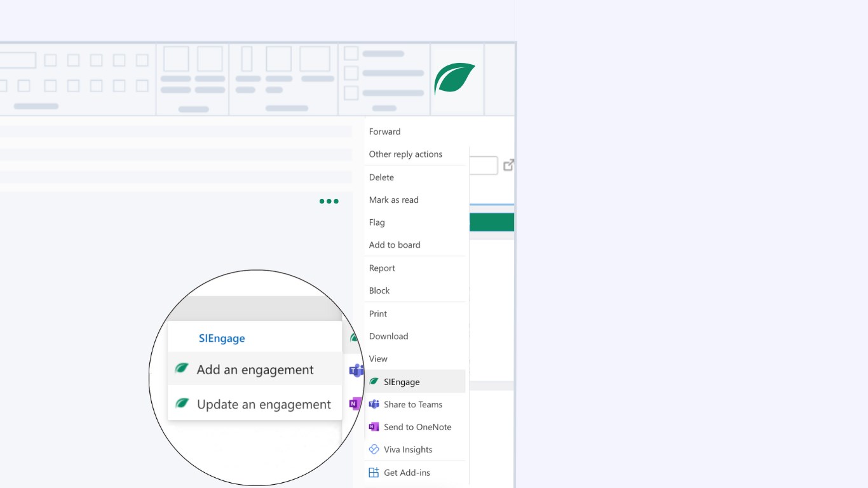This screenshot has height=488, width=868.
Task: Open the green three-dots more actions menu
Action: tap(329, 201)
